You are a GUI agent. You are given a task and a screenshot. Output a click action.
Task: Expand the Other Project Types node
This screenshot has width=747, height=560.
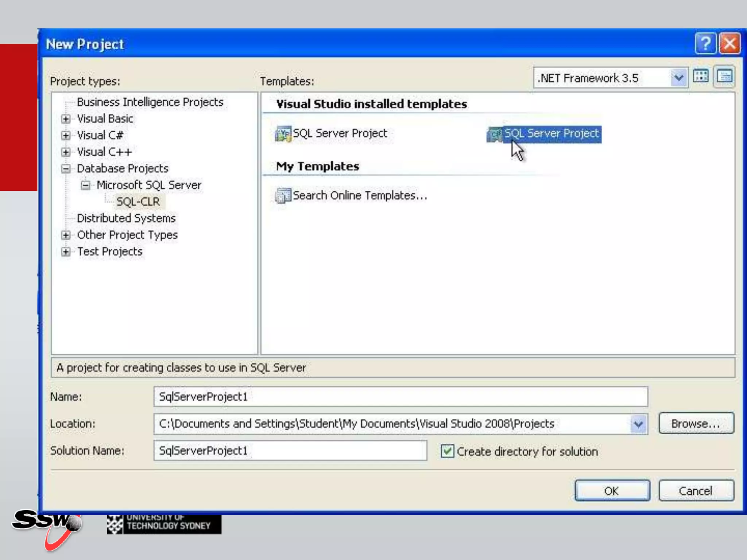(x=66, y=235)
